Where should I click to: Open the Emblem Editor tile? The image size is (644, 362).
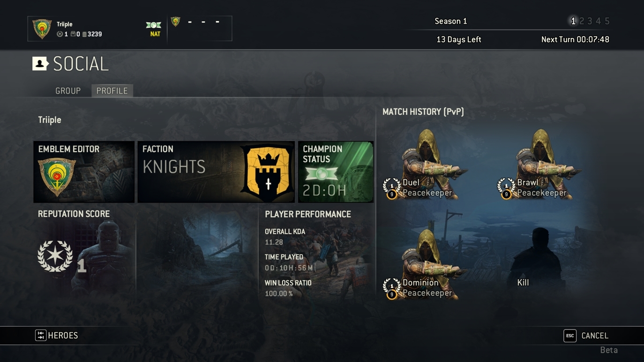tap(84, 172)
